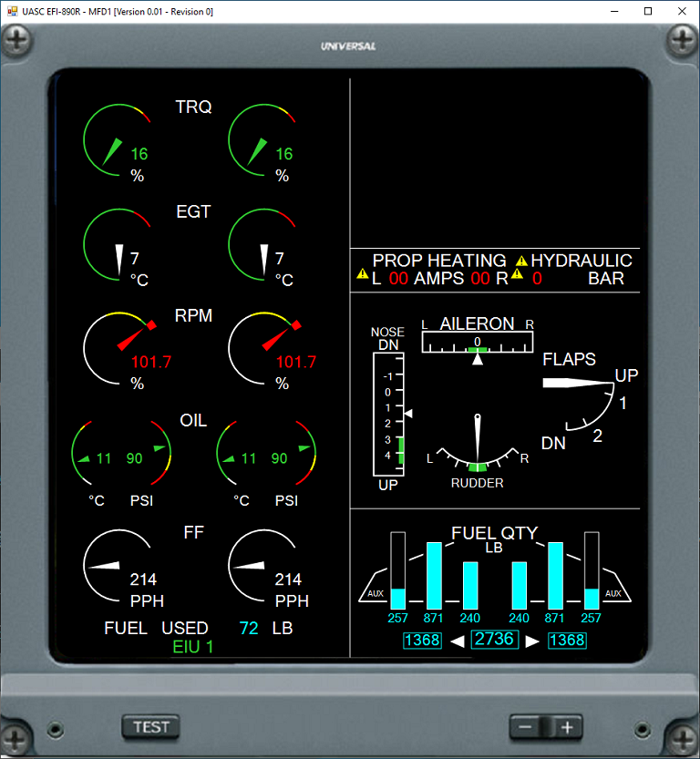Image resolution: width=700 pixels, height=759 pixels.
Task: Click the NOSE trim vertical scale
Action: pyautogui.click(x=387, y=415)
